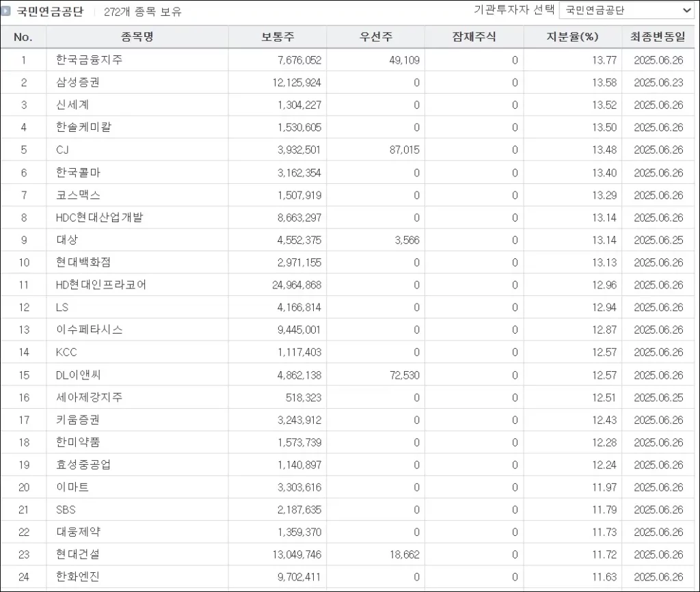Select the 이마트 stock name
Screen dimensions: 700x592
(x=72, y=487)
